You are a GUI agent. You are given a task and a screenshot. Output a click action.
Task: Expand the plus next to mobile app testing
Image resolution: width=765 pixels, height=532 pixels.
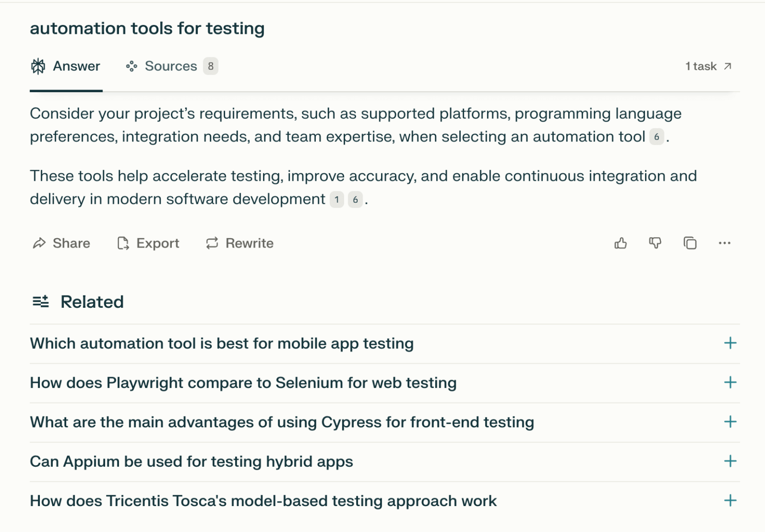(x=730, y=343)
